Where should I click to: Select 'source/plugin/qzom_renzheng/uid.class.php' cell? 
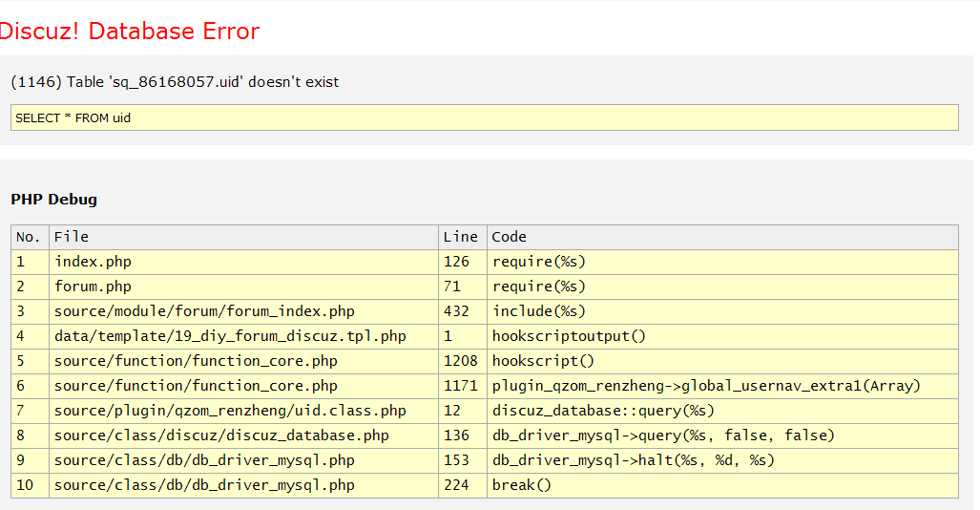[x=243, y=411]
